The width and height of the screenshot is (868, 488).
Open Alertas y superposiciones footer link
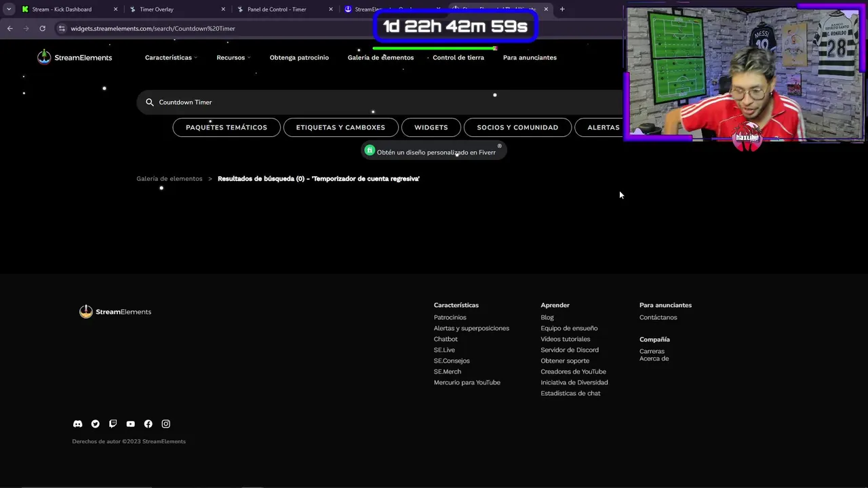coord(471,328)
